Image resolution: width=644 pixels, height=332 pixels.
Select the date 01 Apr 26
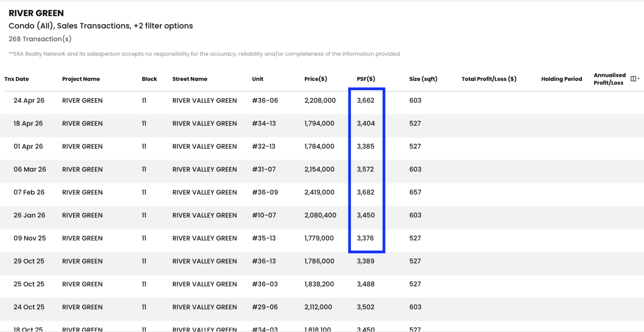pos(28,146)
